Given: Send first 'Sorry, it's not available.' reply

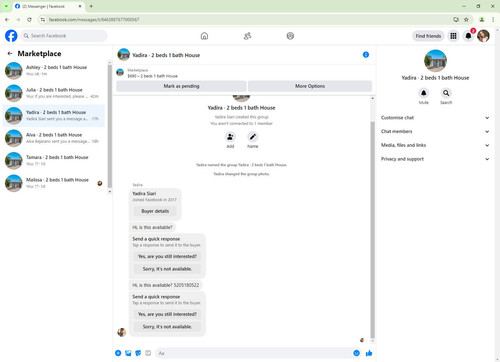Looking at the screenshot, I should (167, 269).
